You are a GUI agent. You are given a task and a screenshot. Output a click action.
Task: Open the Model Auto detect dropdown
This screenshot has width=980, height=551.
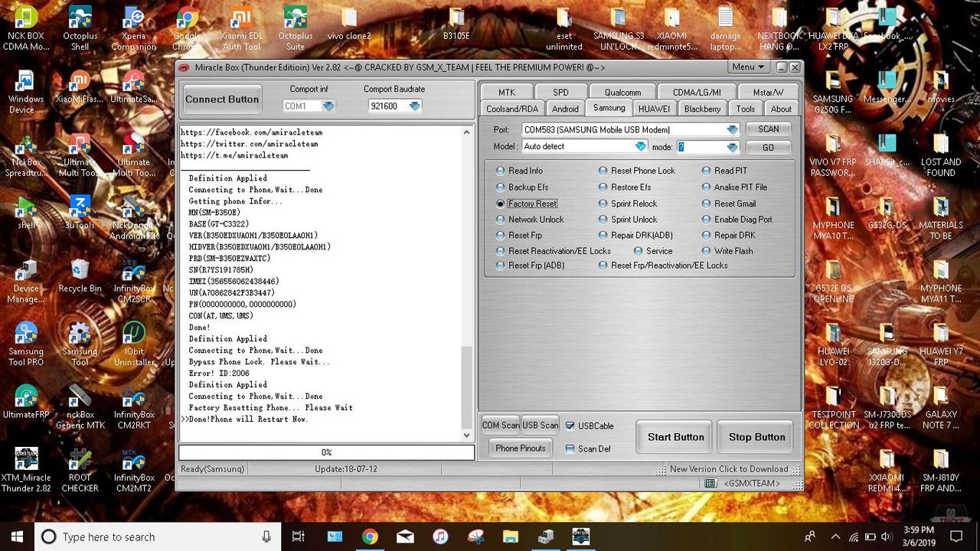pyautogui.click(x=641, y=147)
